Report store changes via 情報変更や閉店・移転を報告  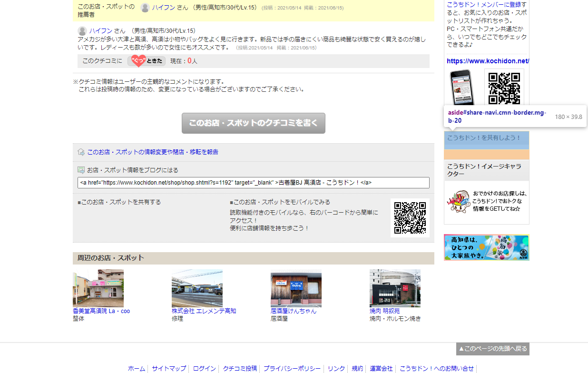tap(152, 152)
